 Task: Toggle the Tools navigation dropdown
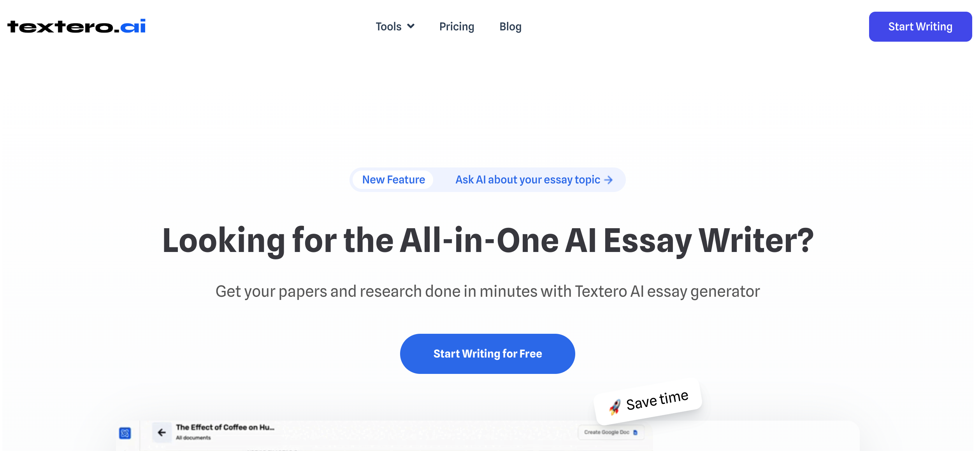[394, 26]
